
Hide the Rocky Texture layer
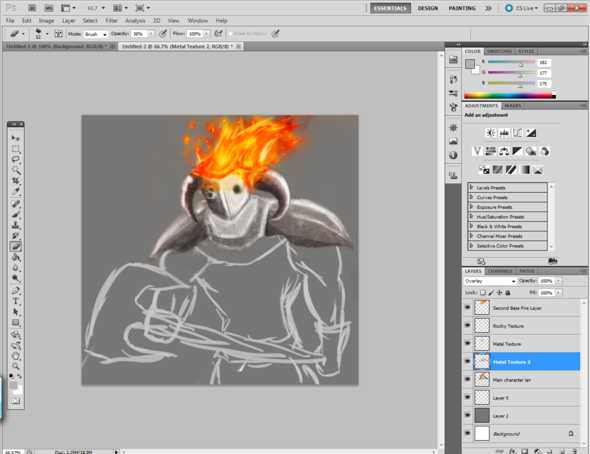(467, 325)
